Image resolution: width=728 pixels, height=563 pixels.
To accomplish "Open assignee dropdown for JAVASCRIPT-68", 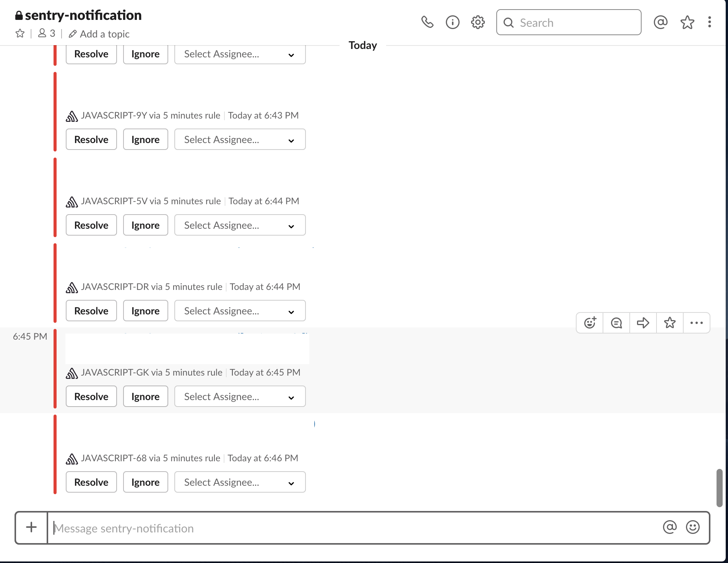I will point(240,482).
